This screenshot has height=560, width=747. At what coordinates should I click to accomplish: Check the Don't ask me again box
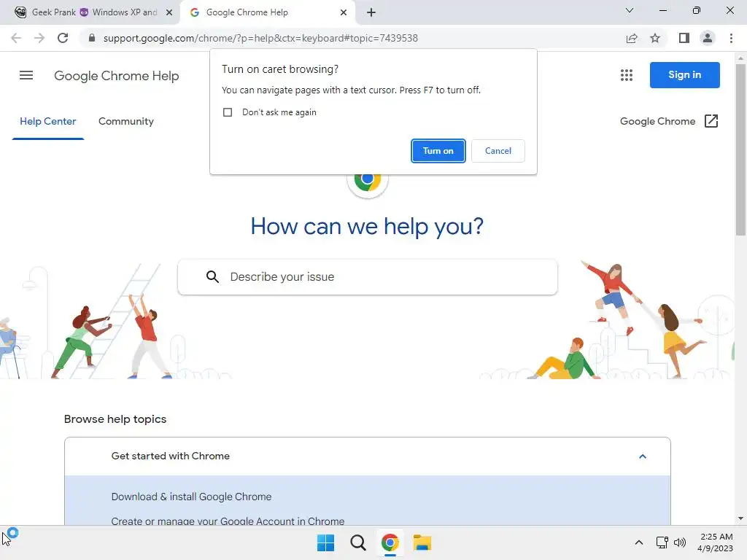click(228, 112)
